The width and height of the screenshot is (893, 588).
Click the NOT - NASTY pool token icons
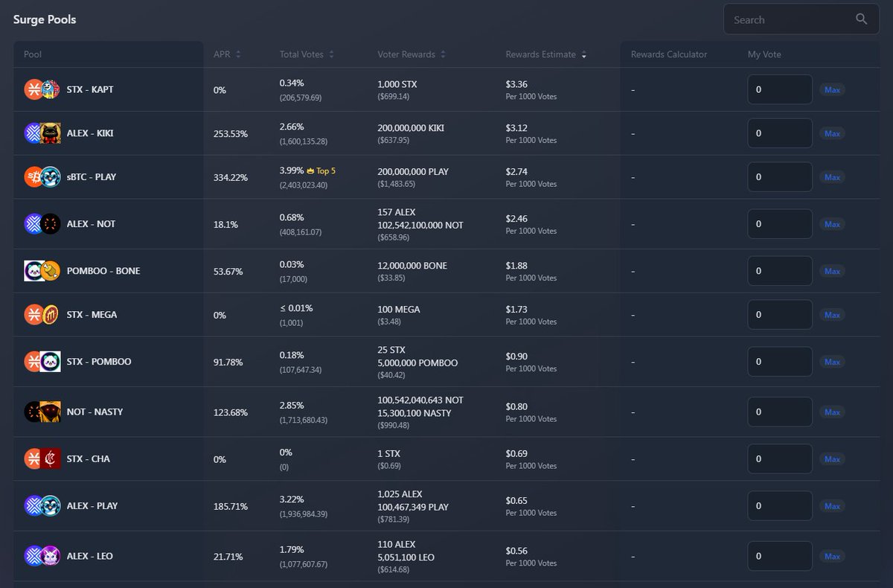click(x=42, y=412)
